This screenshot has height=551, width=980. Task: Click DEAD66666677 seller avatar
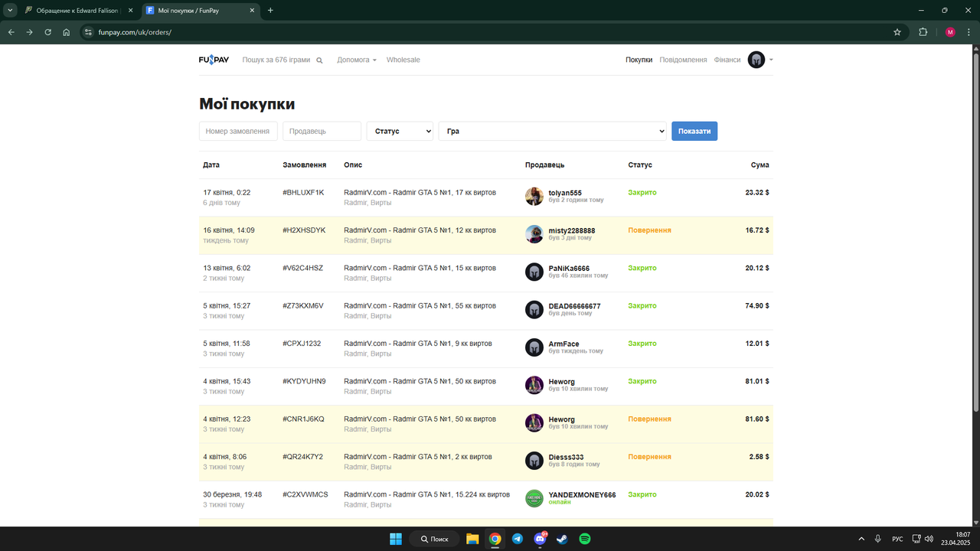[534, 309]
